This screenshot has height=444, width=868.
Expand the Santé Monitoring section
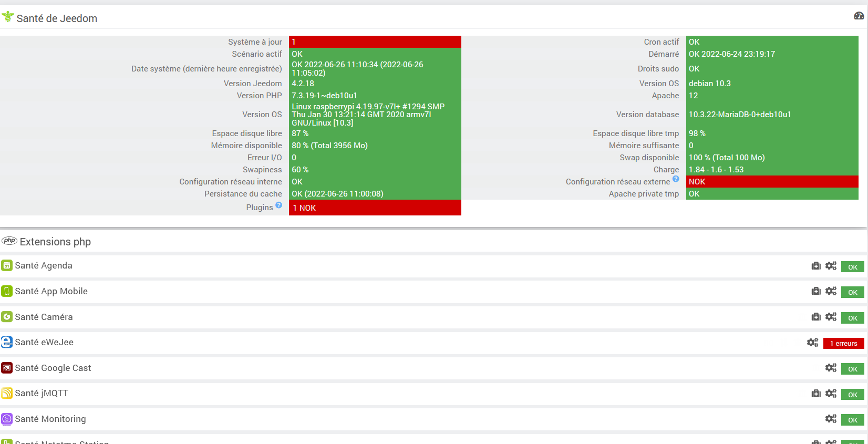(50, 419)
